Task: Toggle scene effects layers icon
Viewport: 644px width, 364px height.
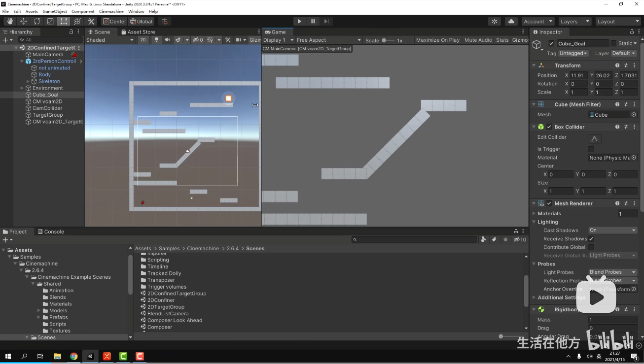Action: pyautogui.click(x=178, y=40)
